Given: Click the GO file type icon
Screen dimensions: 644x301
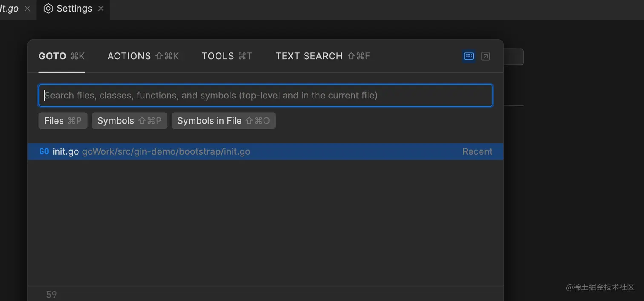Looking at the screenshot, I should click(x=44, y=152).
